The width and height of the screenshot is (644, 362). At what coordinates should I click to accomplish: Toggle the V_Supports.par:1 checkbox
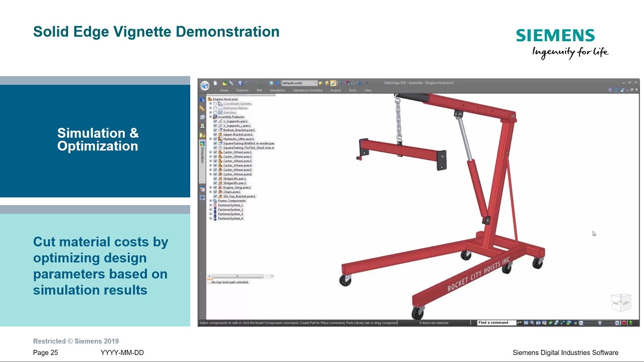pos(215,121)
